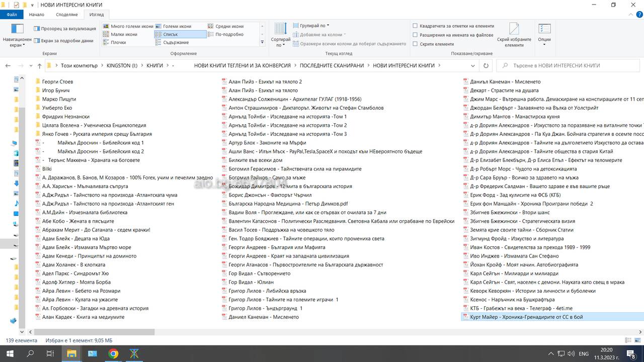Open taskbar Search magnifier

point(30,353)
